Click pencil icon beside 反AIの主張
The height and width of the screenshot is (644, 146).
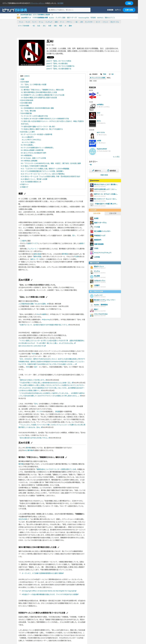point(32,443)
